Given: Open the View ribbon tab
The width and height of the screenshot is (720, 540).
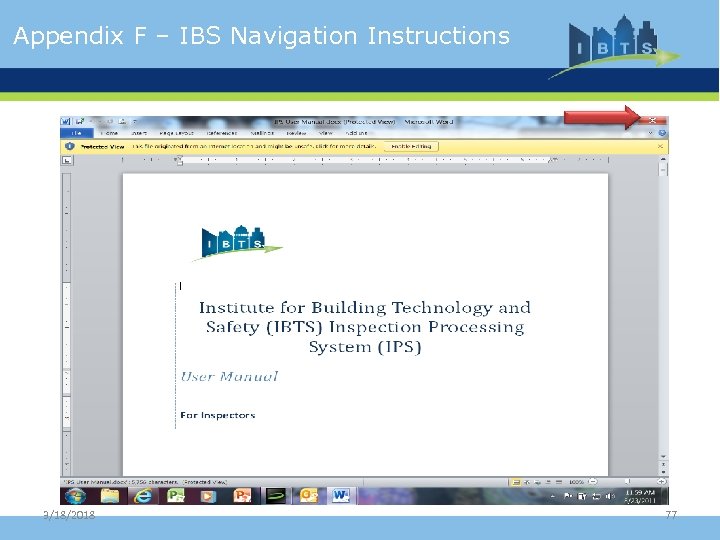Looking at the screenshot, I should click(326, 133).
